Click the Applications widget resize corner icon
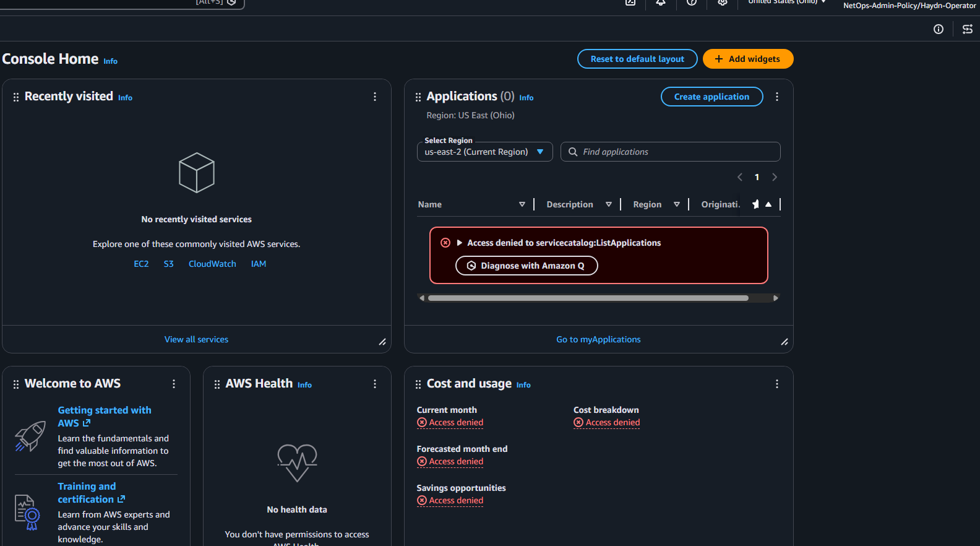This screenshot has width=980, height=546. [x=784, y=342]
